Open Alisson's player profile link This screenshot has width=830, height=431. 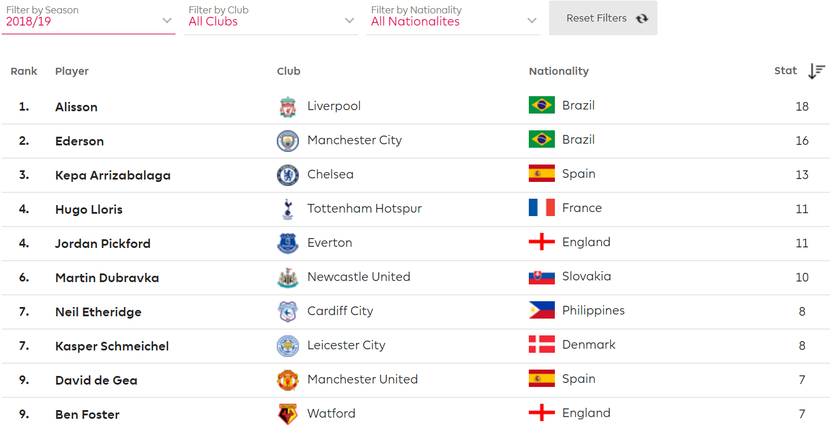[76, 107]
